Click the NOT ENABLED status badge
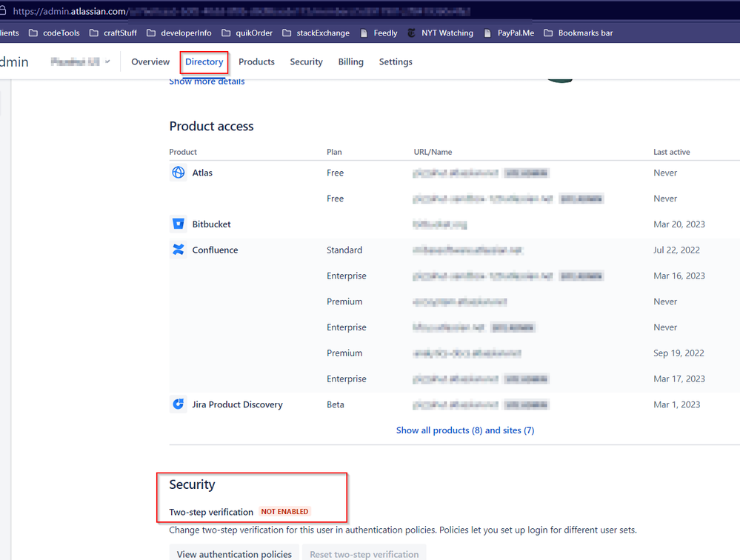The height and width of the screenshot is (560, 740). 284,511
